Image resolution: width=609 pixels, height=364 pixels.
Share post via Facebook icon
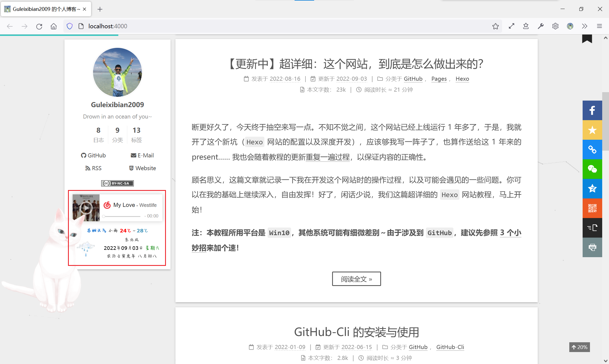tap(592, 110)
